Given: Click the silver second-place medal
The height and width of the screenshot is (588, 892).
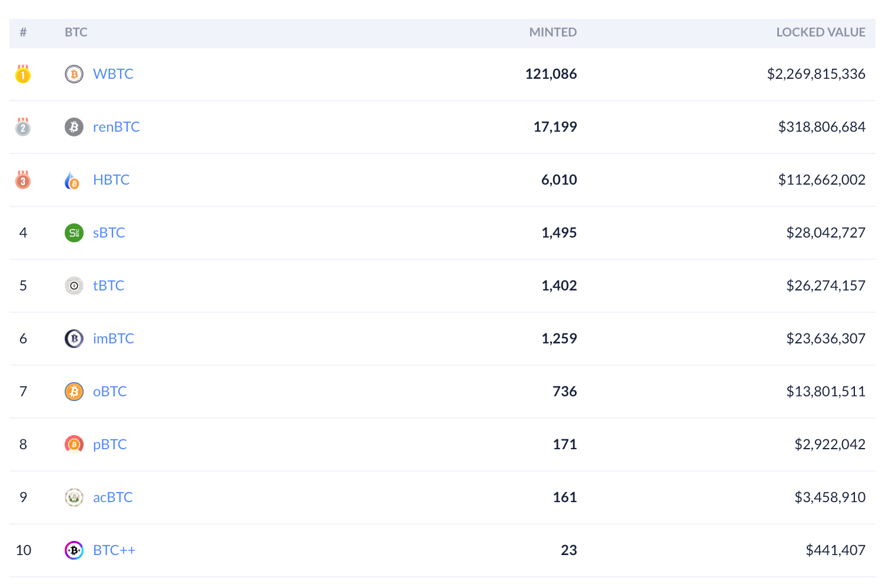Looking at the screenshot, I should click(x=23, y=127).
